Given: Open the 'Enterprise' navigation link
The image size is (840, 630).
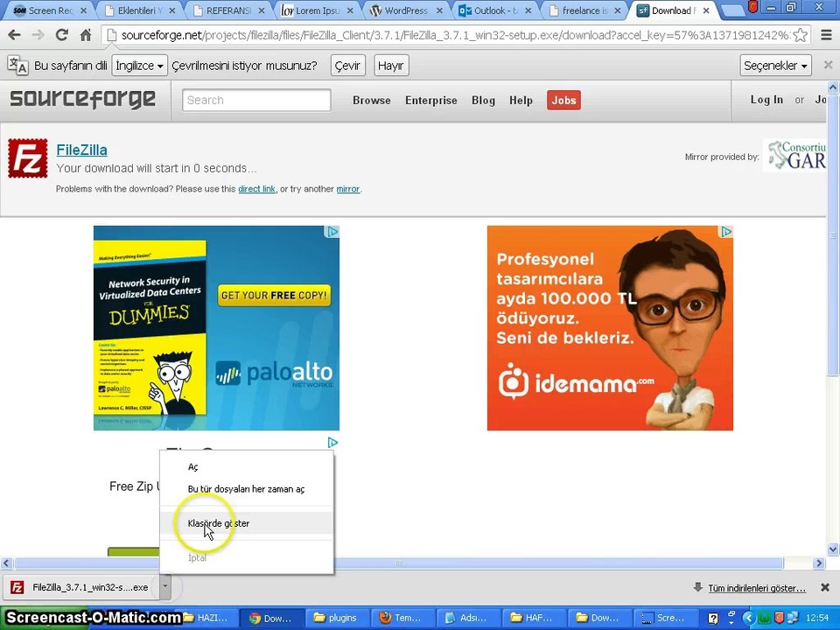Looking at the screenshot, I should coord(431,100).
